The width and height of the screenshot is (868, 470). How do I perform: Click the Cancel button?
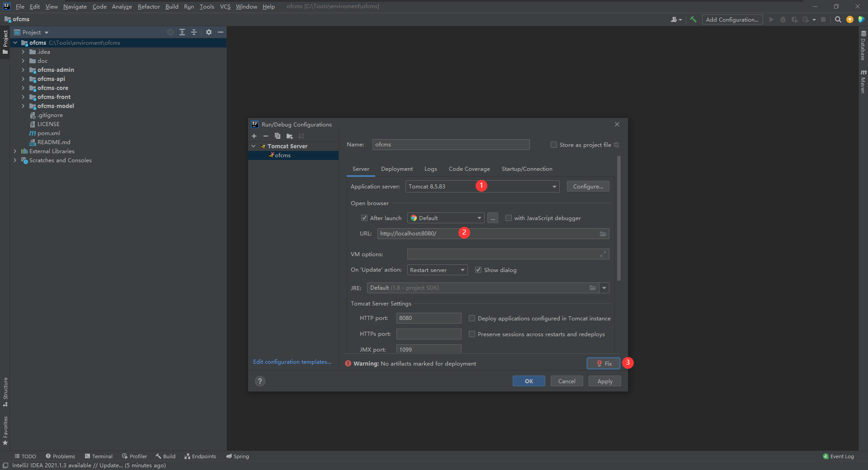[x=567, y=381]
